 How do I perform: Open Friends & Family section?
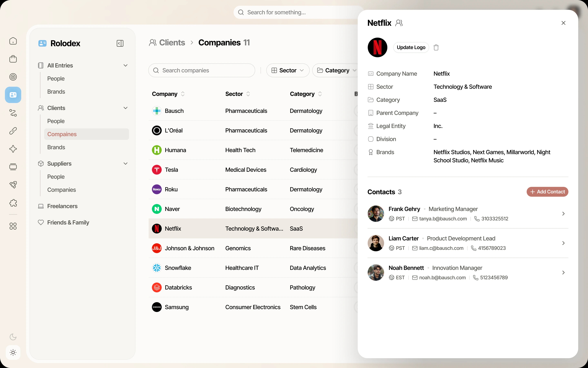(x=64, y=222)
